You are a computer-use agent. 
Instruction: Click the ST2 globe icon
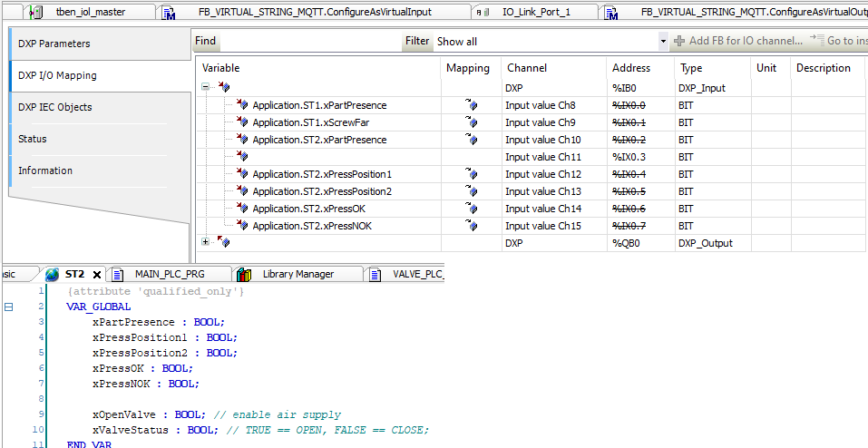click(x=53, y=274)
